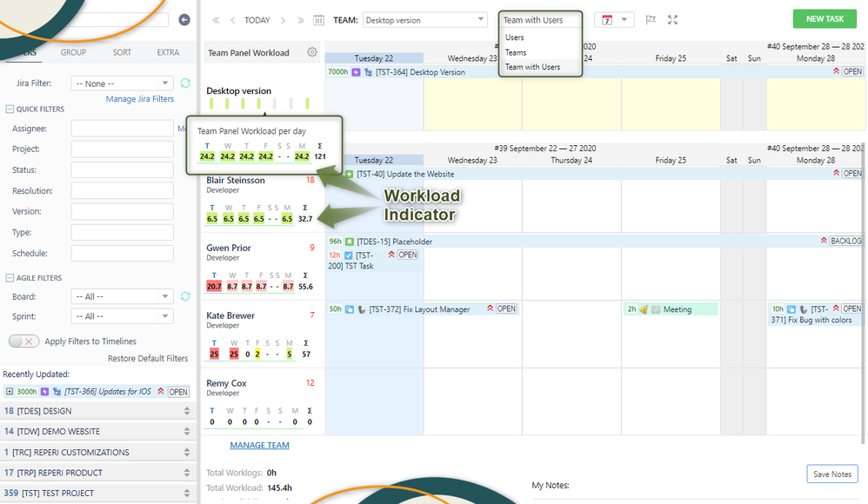
Task: Collapse the left sidebar with arrow icon
Action: [x=184, y=20]
